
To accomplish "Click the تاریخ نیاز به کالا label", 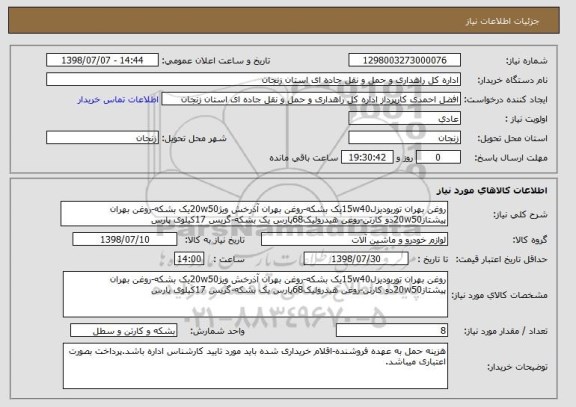I will [x=215, y=240].
